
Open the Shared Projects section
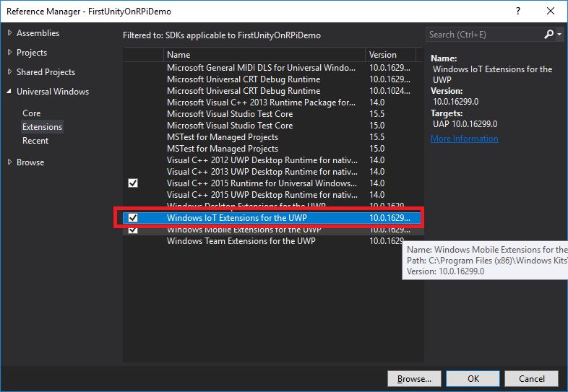46,72
